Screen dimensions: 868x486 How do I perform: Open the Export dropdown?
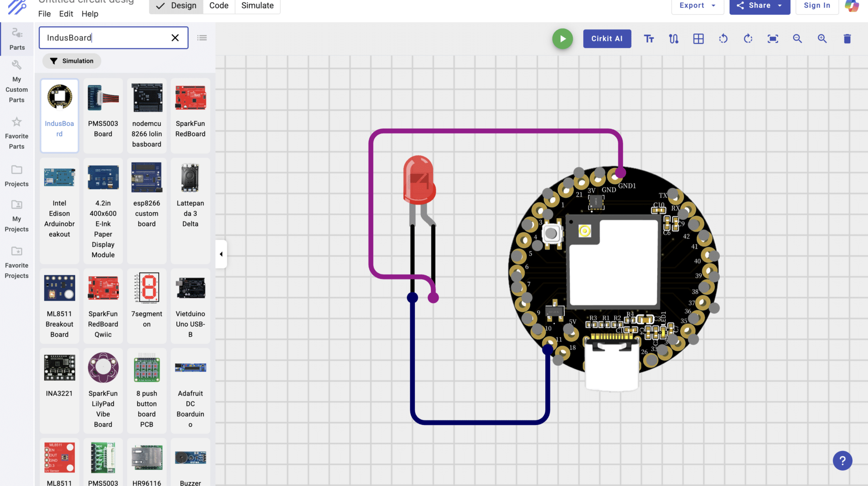pyautogui.click(x=697, y=5)
